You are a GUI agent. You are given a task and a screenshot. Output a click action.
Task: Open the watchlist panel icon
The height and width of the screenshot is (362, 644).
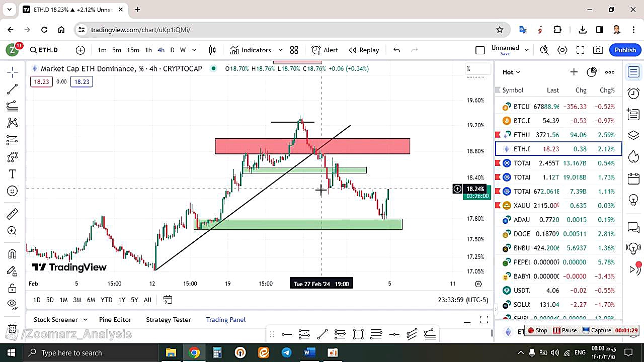click(633, 72)
